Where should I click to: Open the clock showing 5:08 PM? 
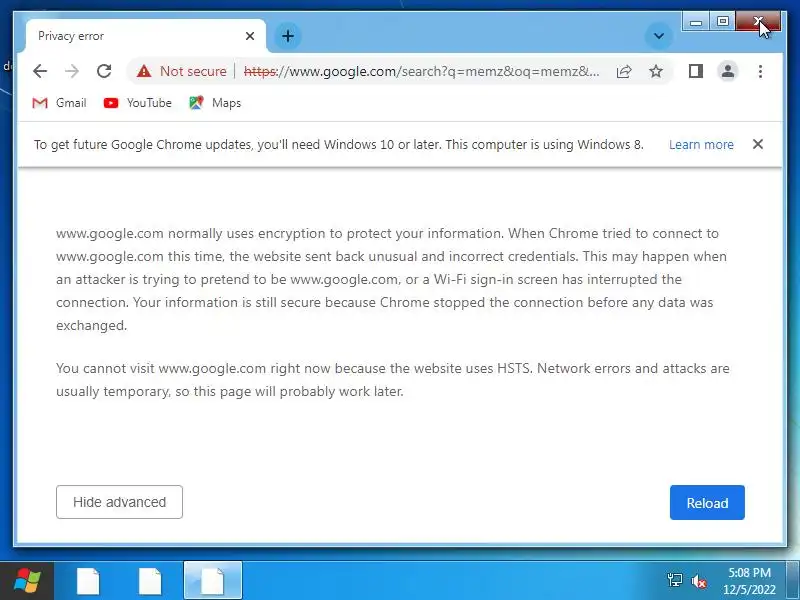(x=749, y=581)
